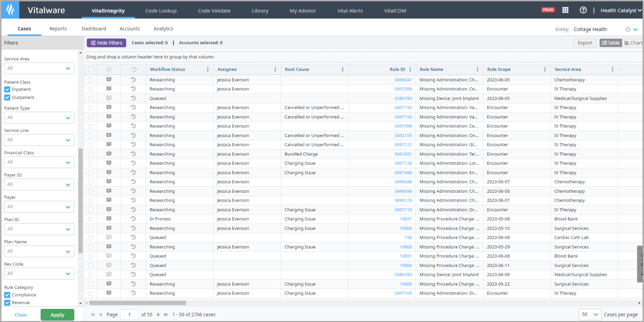Viewport: 644px width, 322px height.
Task: Change cases per page dropdown
Action: click(x=590, y=314)
